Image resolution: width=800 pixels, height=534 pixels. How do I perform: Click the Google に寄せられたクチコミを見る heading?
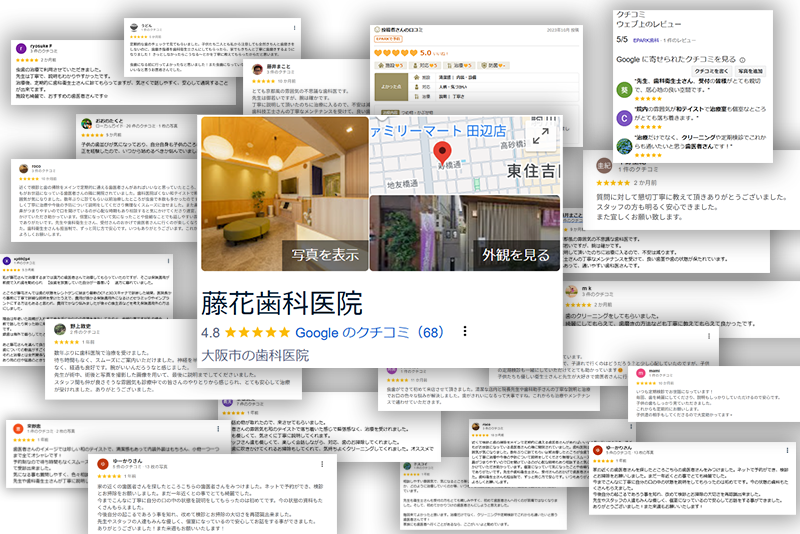pos(676,60)
